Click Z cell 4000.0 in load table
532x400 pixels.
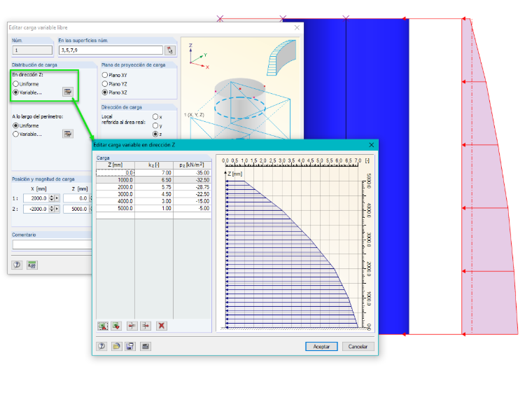[115, 201]
